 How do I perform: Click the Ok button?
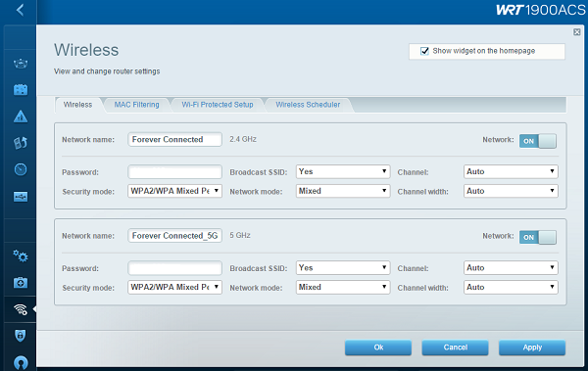(x=378, y=348)
